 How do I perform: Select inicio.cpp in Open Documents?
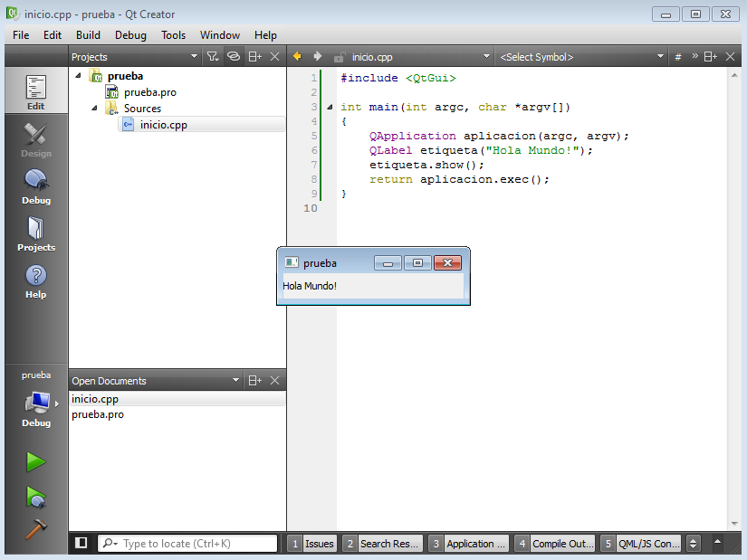pyautogui.click(x=177, y=399)
